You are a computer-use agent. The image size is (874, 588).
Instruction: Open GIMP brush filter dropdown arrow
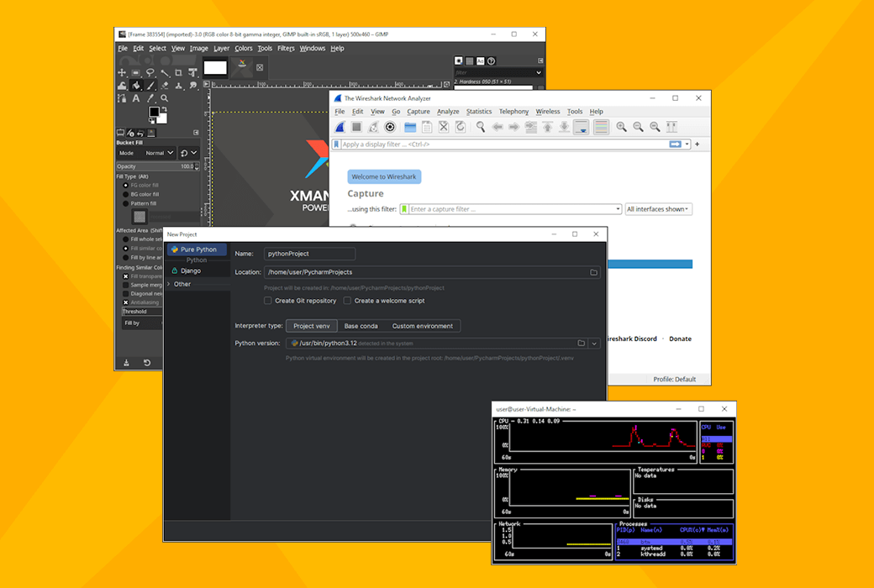(539, 72)
